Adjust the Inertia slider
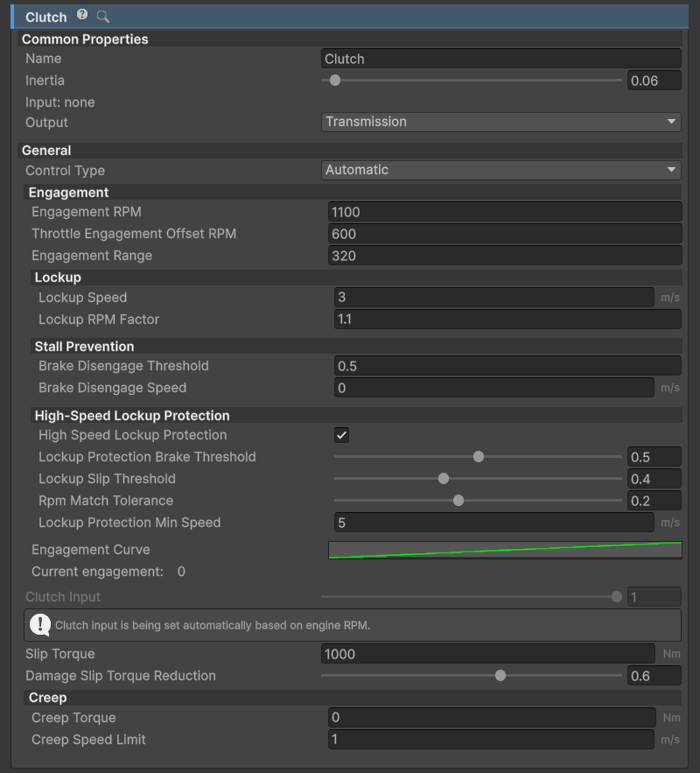 [472, 81]
